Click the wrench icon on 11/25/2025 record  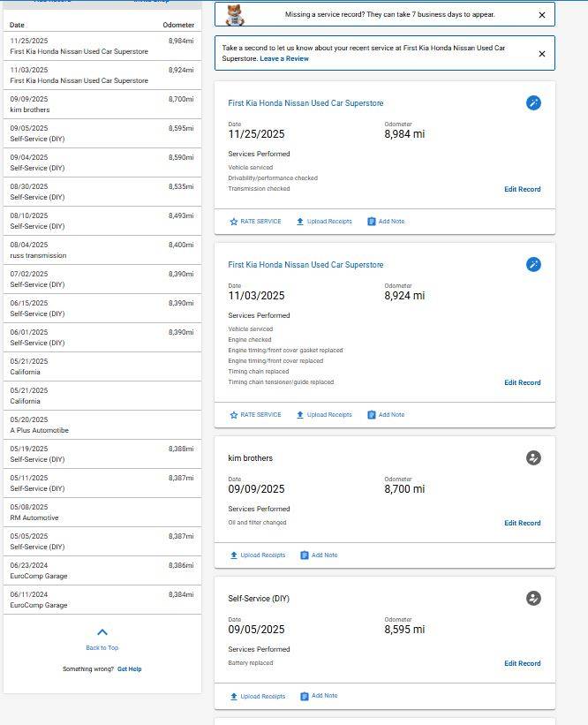[532, 103]
